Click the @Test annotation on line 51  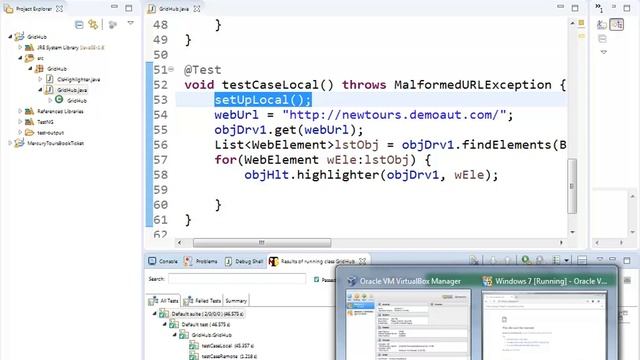(x=202, y=70)
